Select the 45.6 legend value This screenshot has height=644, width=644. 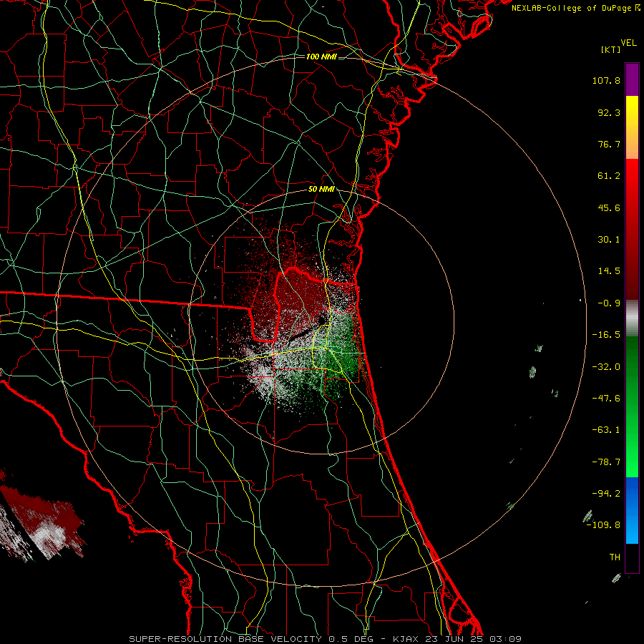(x=609, y=208)
